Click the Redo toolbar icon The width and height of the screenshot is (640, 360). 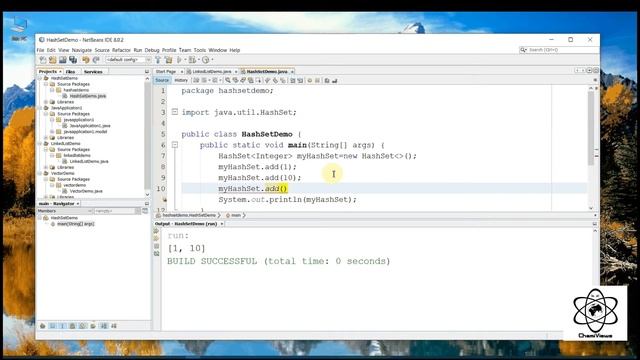(96, 60)
